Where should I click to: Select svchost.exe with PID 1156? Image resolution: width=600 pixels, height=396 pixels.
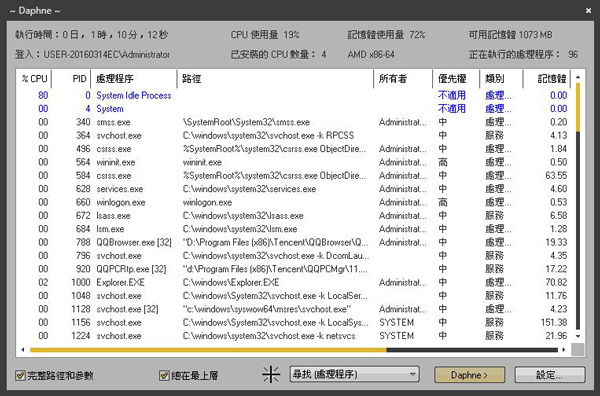click(x=294, y=323)
